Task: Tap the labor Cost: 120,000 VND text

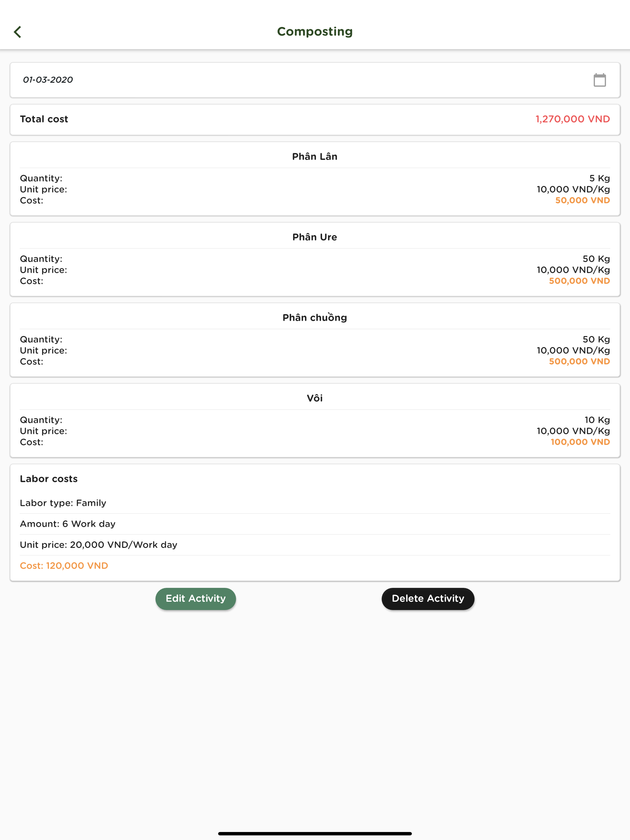Action: 64,565
